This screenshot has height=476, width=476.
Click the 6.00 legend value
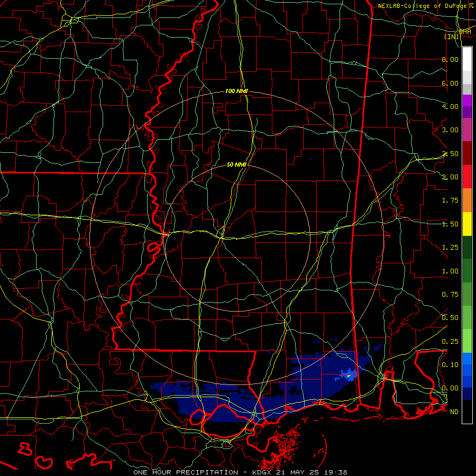(x=450, y=83)
